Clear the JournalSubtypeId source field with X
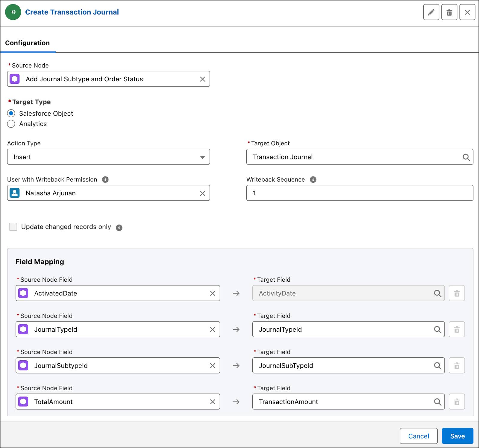 pyautogui.click(x=213, y=365)
